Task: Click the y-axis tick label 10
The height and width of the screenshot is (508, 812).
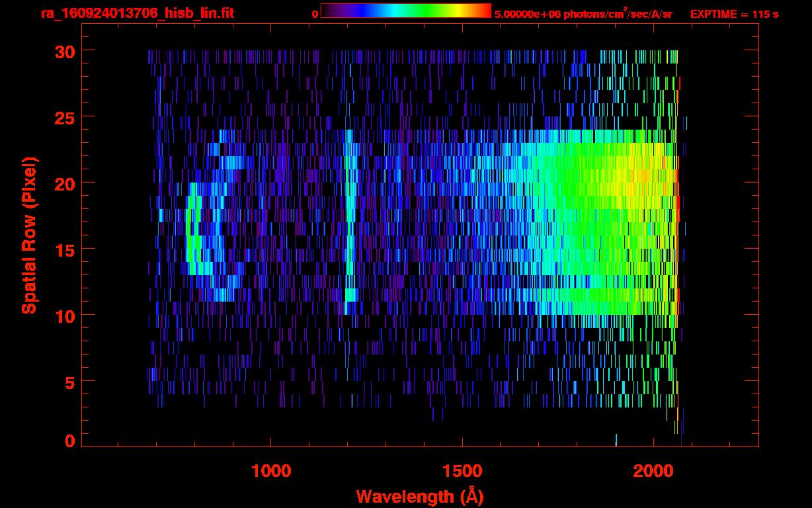Action: point(65,316)
